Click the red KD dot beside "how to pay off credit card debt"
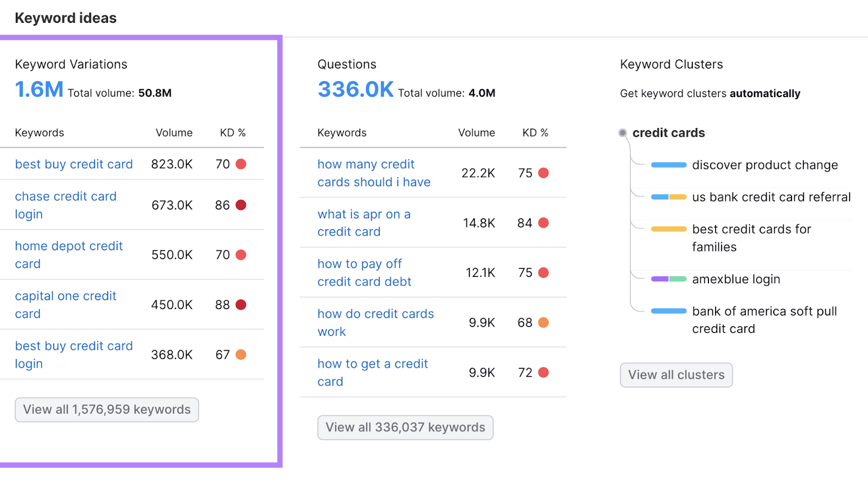Screen dimensions: 868x501 click(x=544, y=272)
